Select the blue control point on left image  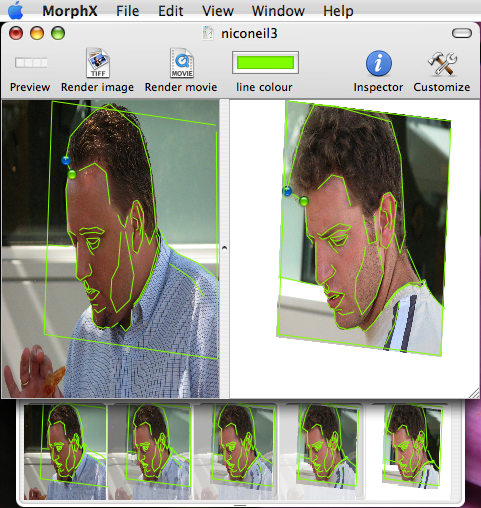coord(66,160)
